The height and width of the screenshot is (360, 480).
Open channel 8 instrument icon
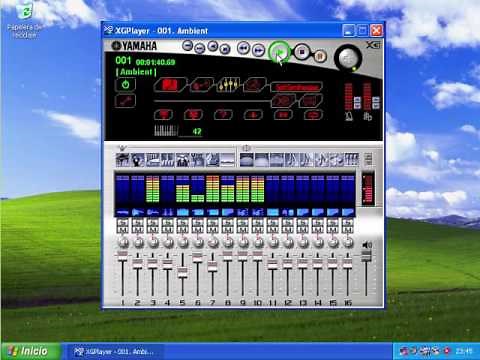[x=228, y=212]
